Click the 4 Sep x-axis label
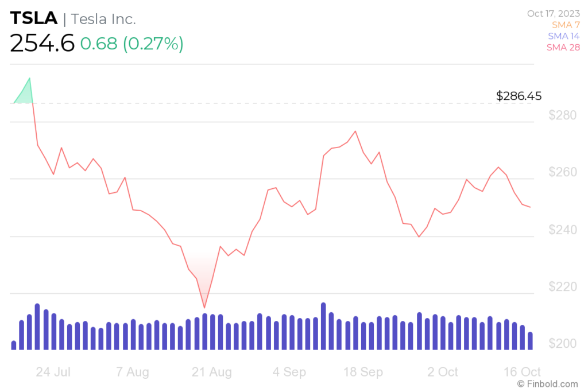The image size is (588, 392). [x=289, y=372]
